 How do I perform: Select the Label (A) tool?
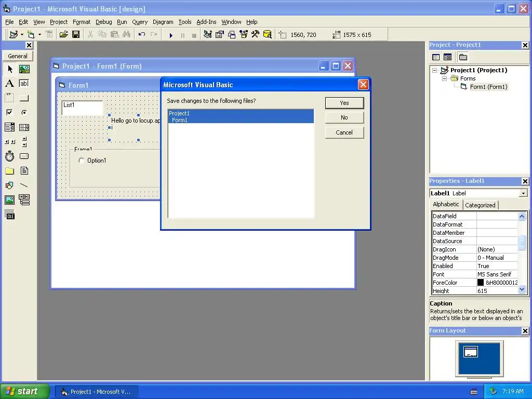10,84
